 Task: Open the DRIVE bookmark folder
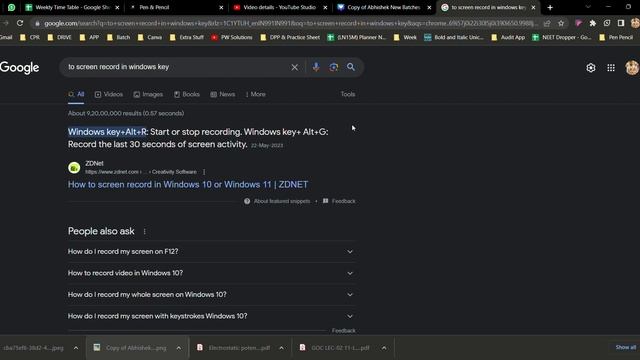point(60,37)
